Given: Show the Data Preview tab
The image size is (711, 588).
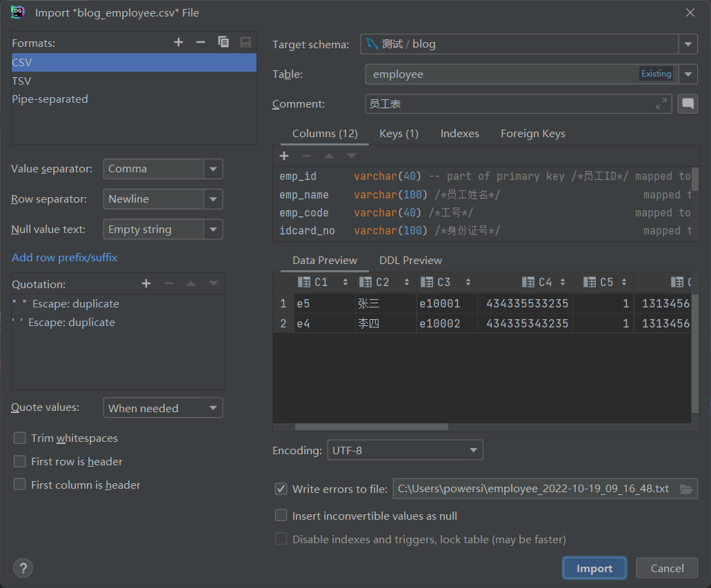Looking at the screenshot, I should click(x=325, y=261).
